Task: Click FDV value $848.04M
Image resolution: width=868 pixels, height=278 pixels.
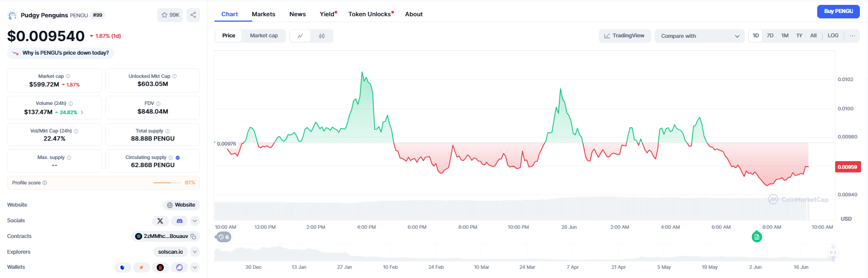Action: point(153,111)
